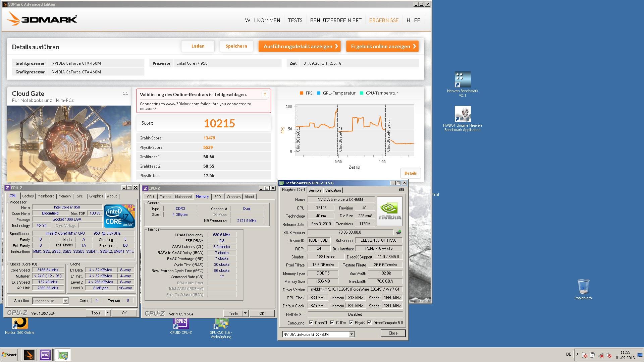The image size is (644, 362).
Task: Open Graphics tab in the left CPU-Z window
Action: click(96, 196)
